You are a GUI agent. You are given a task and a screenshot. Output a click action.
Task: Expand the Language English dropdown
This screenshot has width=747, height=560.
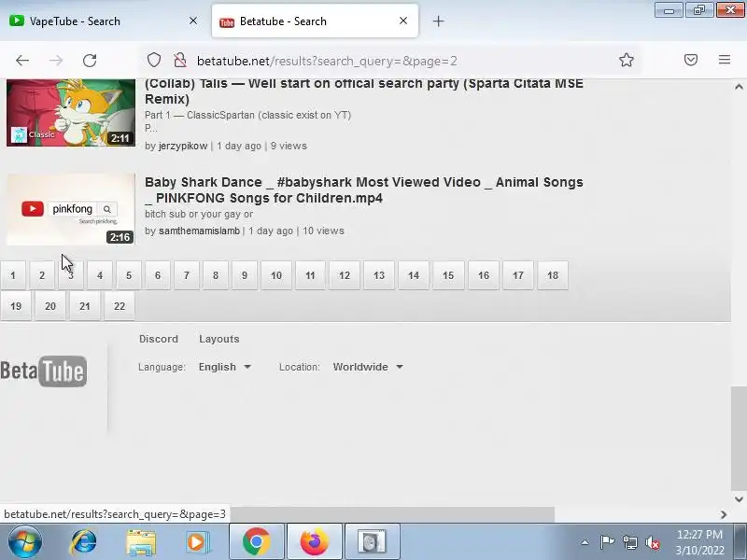(x=225, y=367)
